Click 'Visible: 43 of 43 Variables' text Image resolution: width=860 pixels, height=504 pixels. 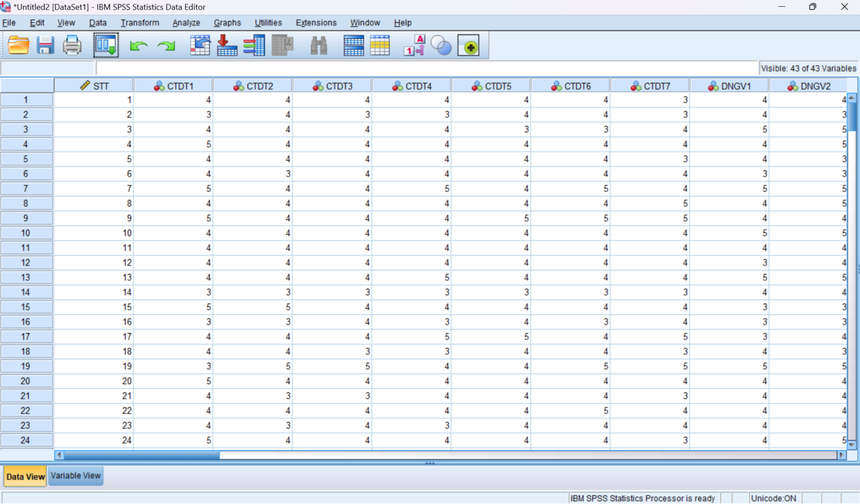[808, 68]
